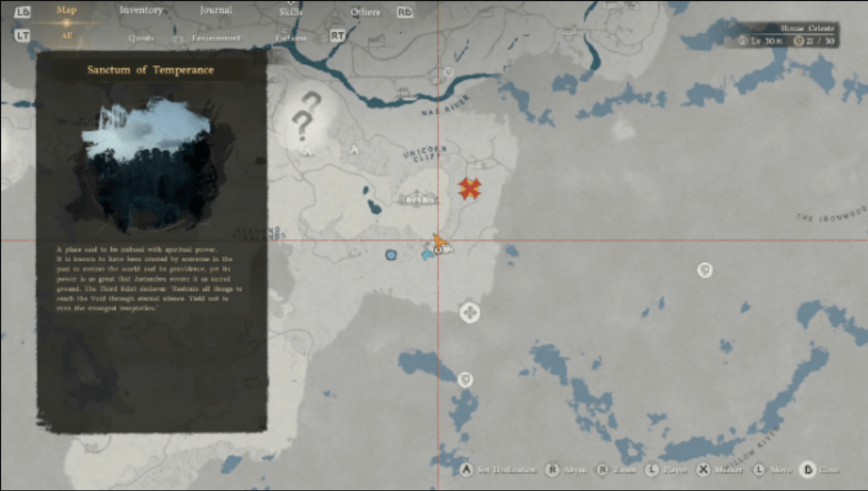Open the Journal tab
Screen dimensions: 868x491
point(216,10)
